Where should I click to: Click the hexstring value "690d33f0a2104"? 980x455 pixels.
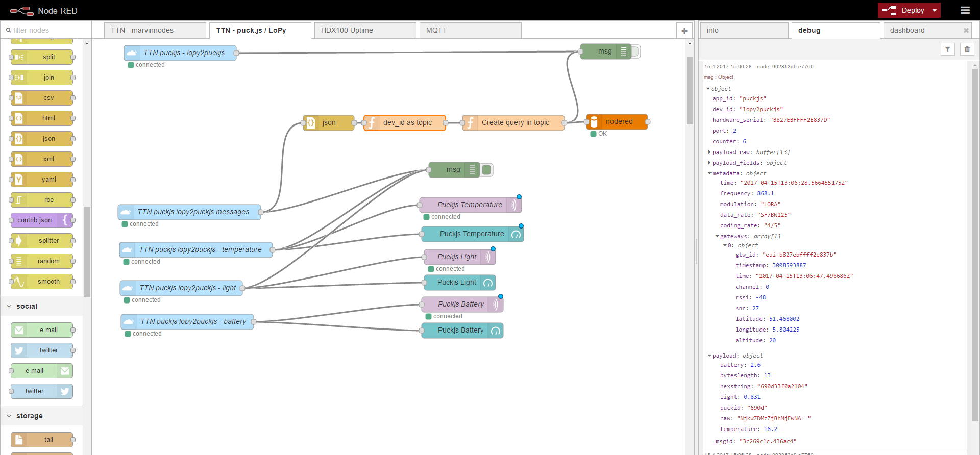point(782,386)
